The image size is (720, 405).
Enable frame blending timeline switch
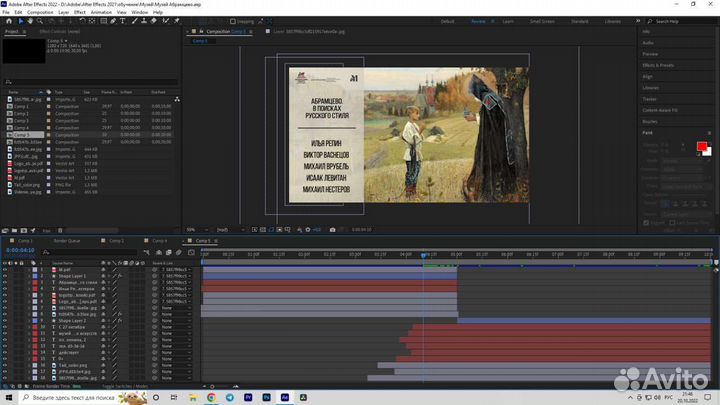[x=169, y=252]
